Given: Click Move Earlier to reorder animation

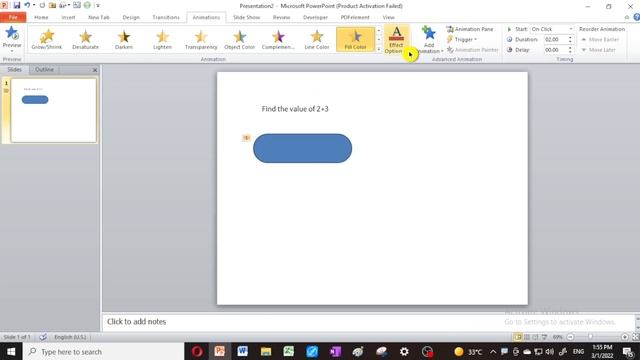Looking at the screenshot, I should [x=600, y=39].
